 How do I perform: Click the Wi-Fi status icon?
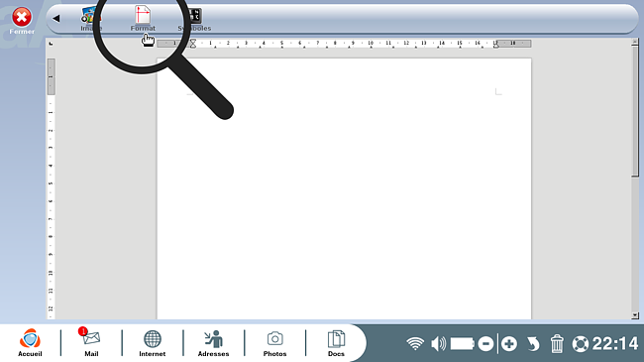pyautogui.click(x=415, y=343)
